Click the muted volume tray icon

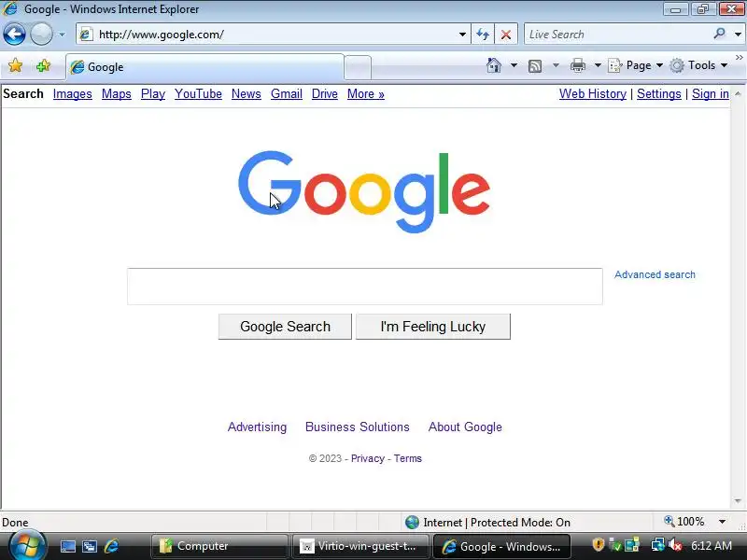(x=675, y=545)
